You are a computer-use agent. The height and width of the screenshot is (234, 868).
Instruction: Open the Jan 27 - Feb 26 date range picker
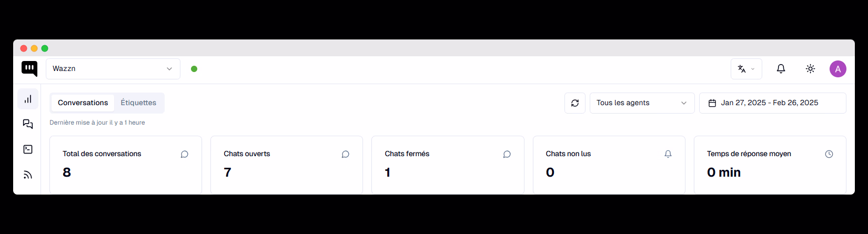tap(773, 103)
